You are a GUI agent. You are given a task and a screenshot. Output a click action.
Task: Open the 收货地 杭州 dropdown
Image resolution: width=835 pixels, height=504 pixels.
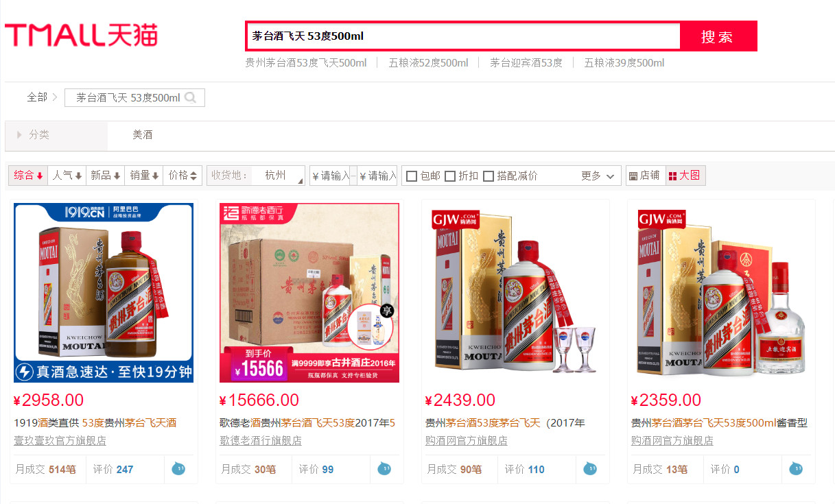(x=278, y=176)
